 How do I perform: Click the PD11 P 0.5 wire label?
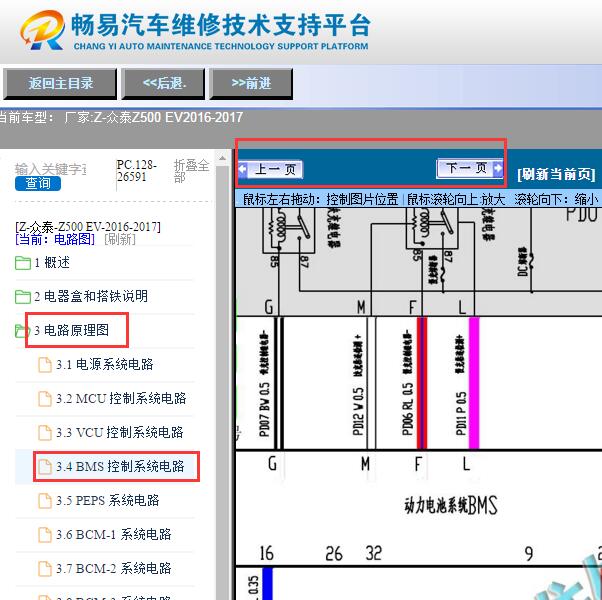461,413
